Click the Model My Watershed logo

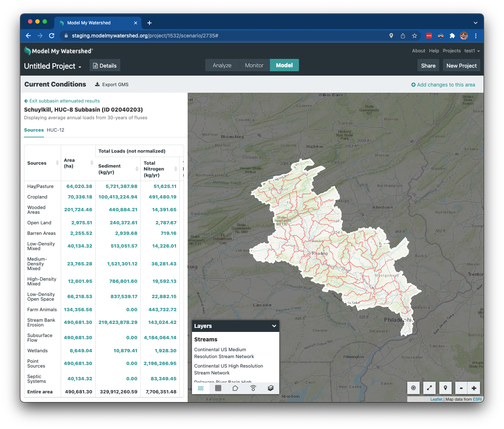click(x=59, y=51)
